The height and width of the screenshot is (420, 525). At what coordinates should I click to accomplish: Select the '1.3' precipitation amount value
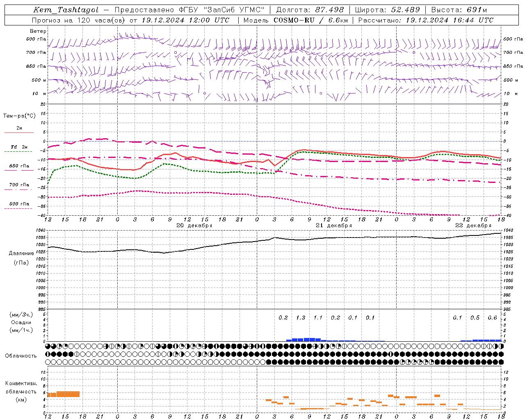301,318
